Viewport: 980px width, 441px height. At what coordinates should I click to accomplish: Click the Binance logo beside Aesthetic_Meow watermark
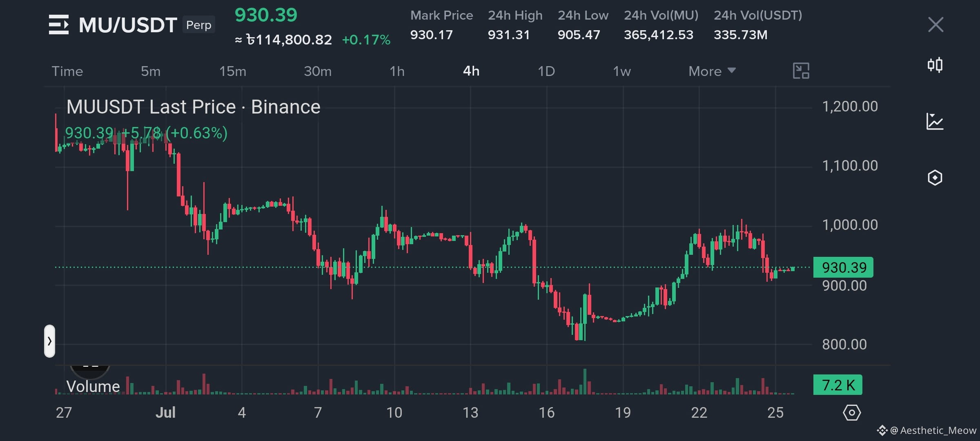[882, 430]
